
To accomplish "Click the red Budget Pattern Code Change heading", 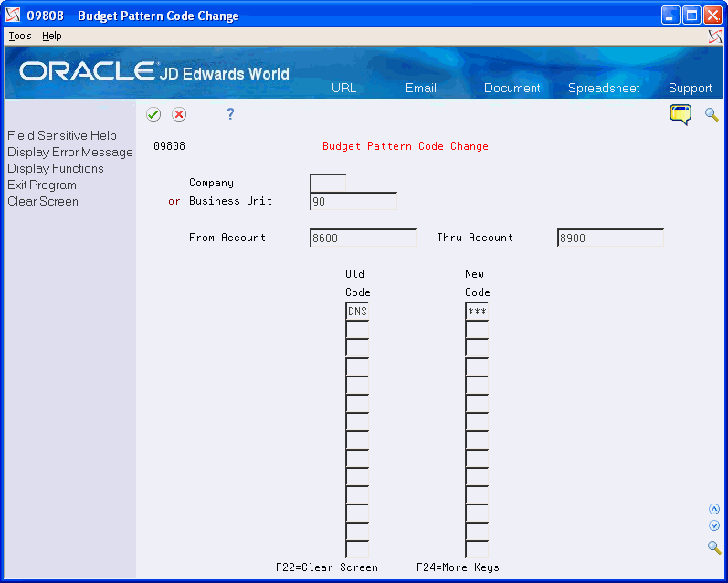I will point(406,146).
